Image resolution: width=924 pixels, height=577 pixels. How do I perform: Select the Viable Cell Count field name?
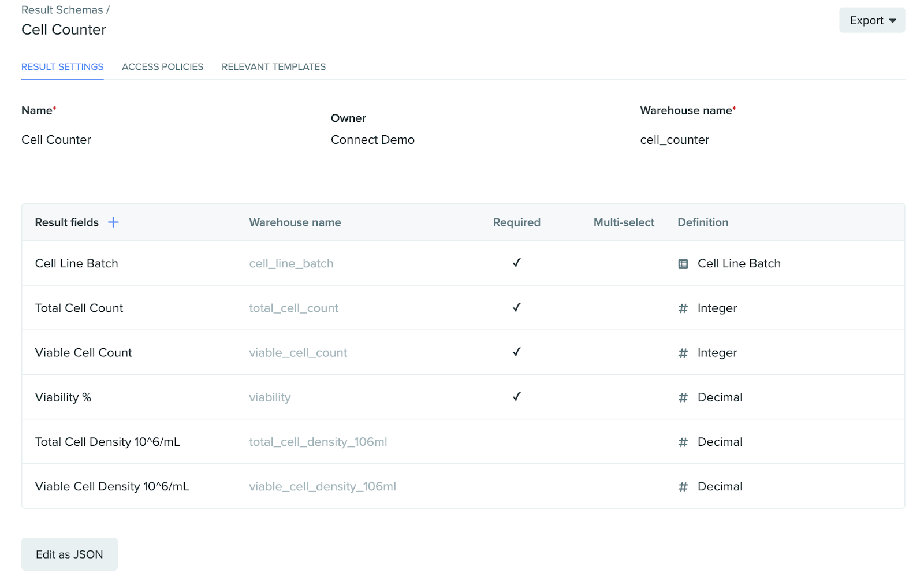pos(83,352)
